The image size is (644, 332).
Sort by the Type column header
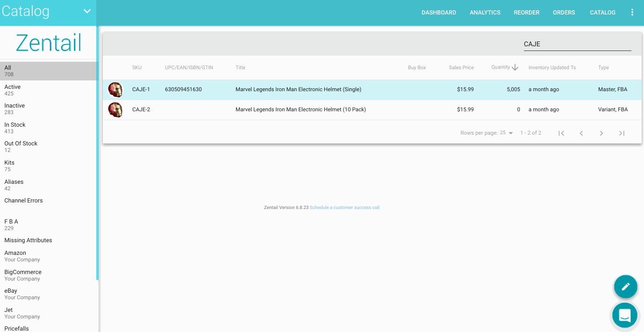click(603, 68)
